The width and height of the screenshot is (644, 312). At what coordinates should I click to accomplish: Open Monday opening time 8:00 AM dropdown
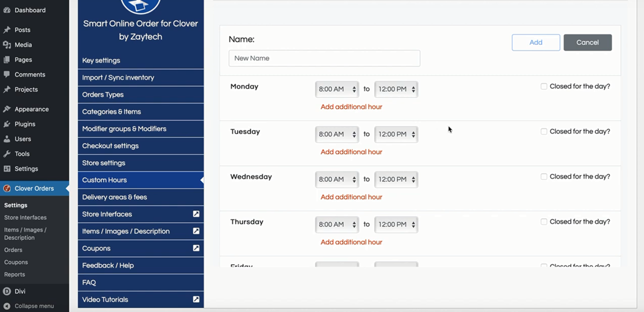pos(337,89)
